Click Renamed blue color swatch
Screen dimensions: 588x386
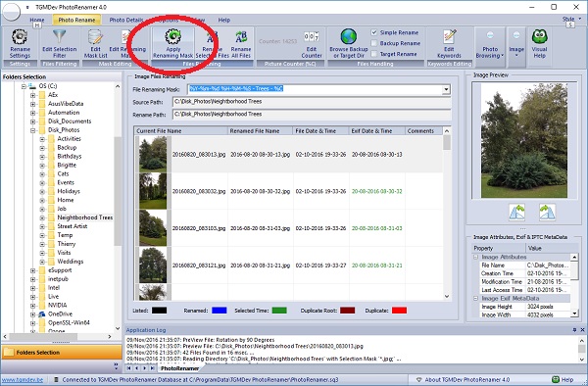tap(219, 311)
